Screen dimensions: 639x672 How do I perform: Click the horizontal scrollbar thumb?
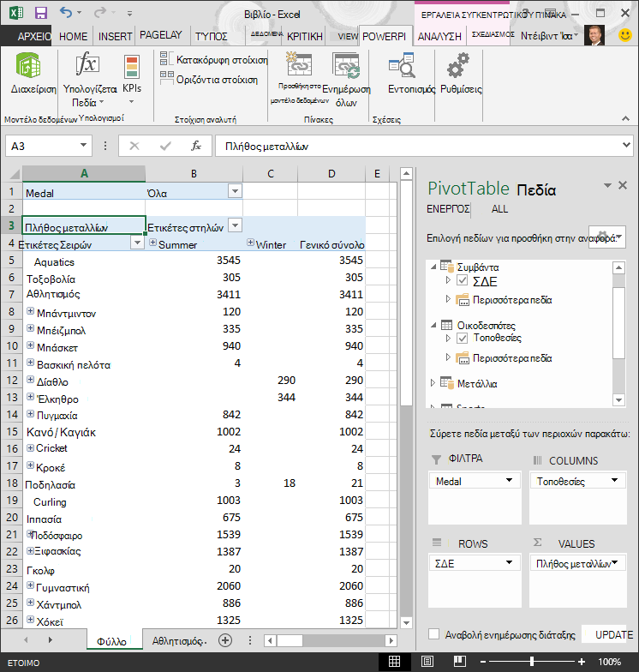(290, 641)
